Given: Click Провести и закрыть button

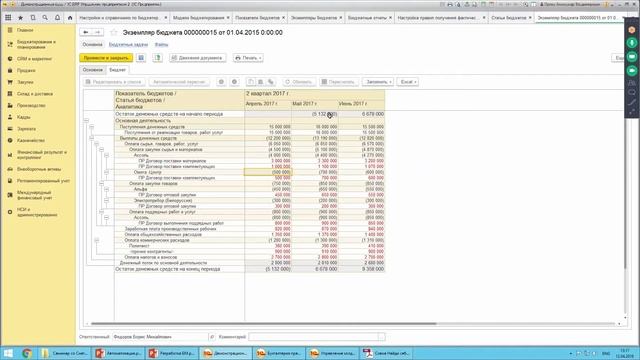Looking at the screenshot, I should 106,58.
